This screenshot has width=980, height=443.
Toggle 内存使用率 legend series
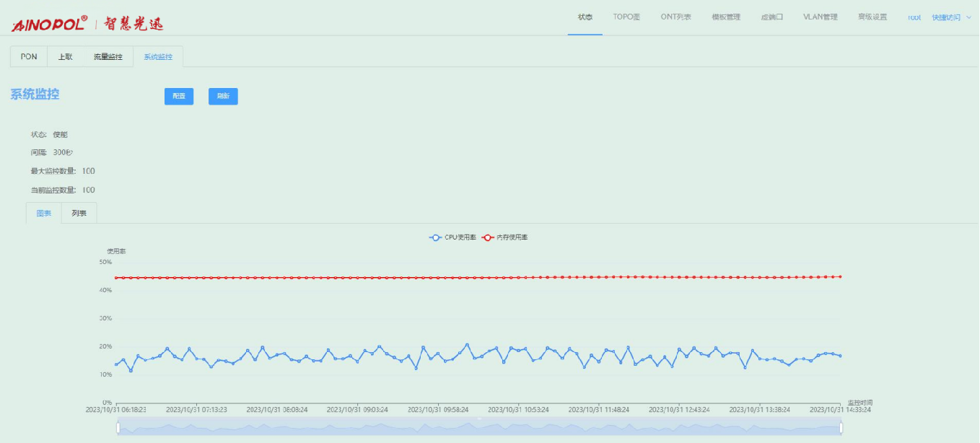[506, 237]
